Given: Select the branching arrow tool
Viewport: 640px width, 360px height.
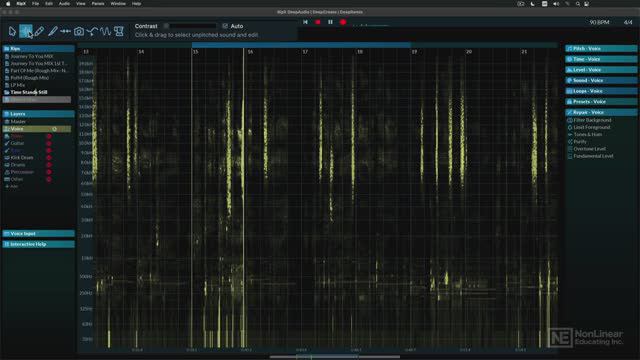Looking at the screenshot, I should 92,31.
